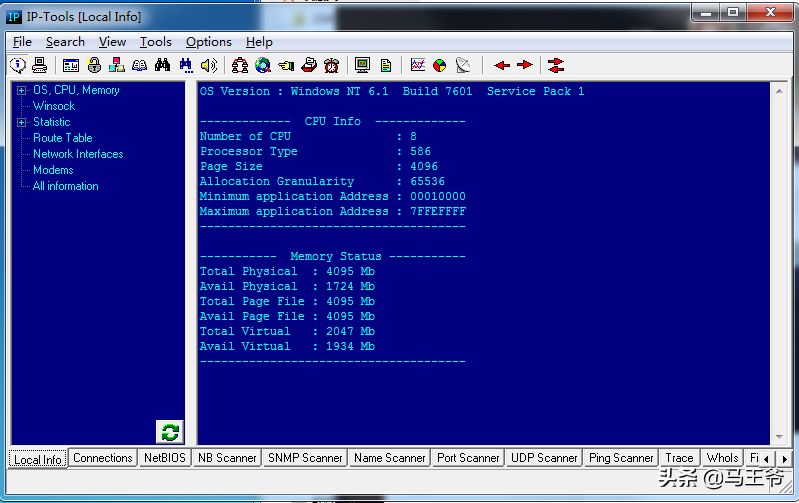Click the tab strip right scroll arrow
This screenshot has height=503, width=799.
pyautogui.click(x=785, y=459)
